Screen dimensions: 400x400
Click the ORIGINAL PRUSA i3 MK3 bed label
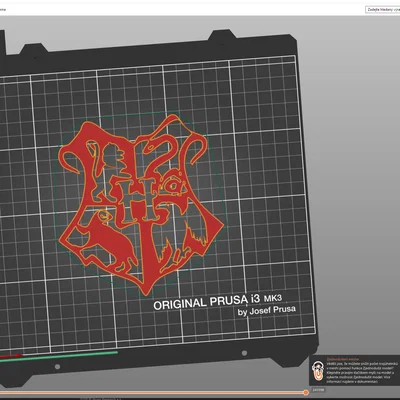[219, 302]
